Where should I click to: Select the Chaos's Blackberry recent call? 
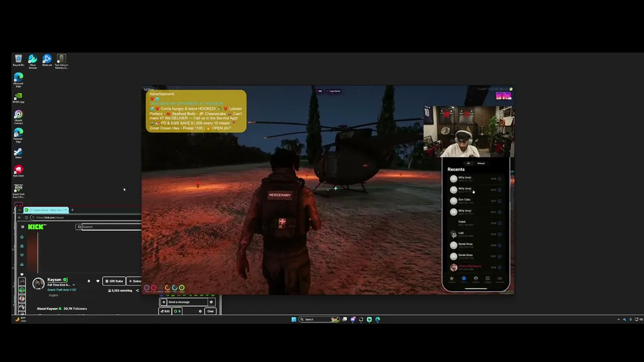474,267
